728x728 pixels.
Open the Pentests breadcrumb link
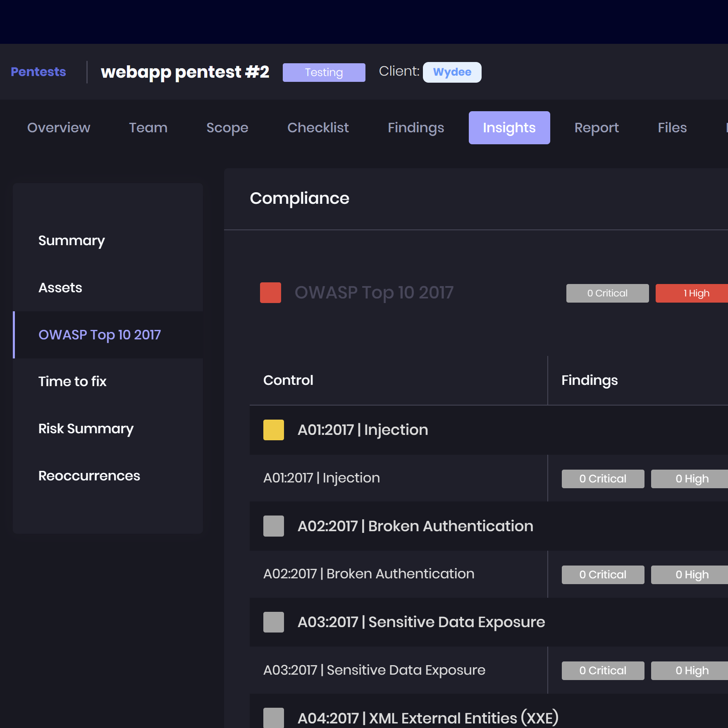pyautogui.click(x=38, y=72)
